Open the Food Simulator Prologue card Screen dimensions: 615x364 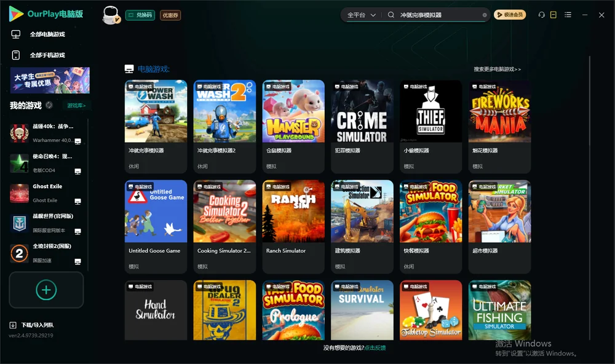pos(293,310)
